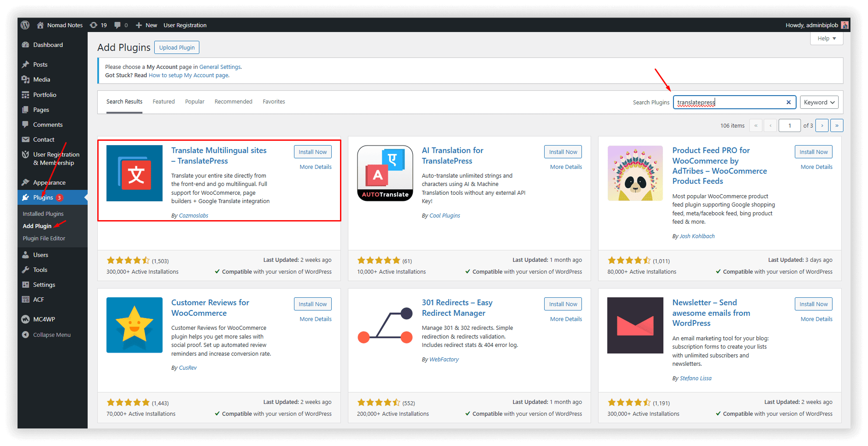This screenshot has height=446, width=868.
Task: Click the Plugins plug icon
Action: point(25,197)
